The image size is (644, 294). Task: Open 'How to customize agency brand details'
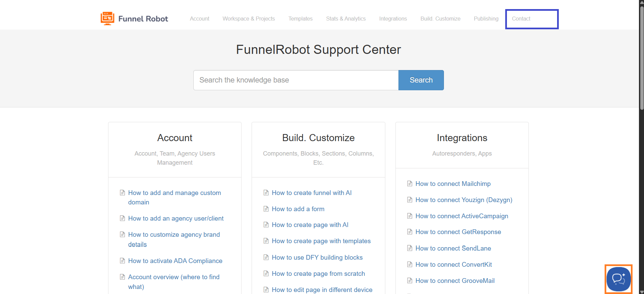pos(174,239)
